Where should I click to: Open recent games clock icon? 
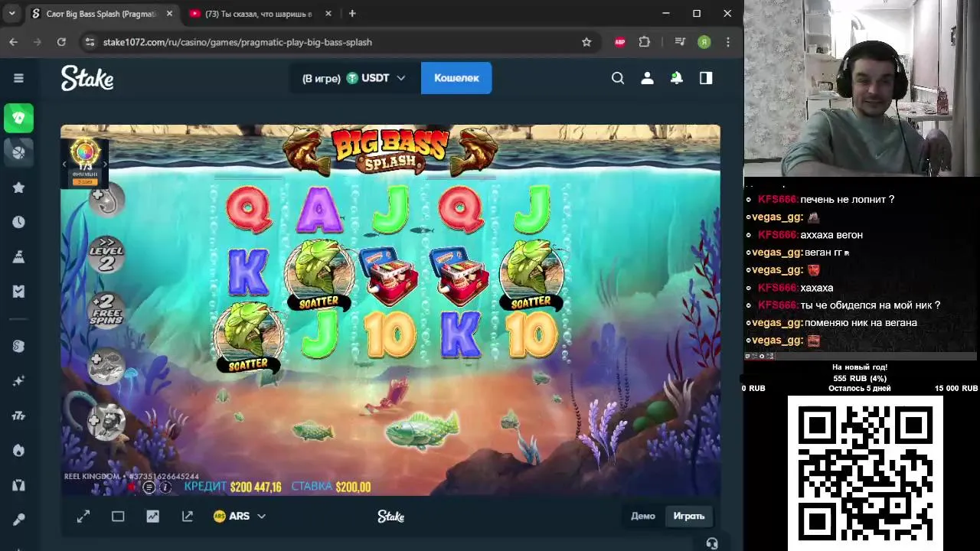pyautogui.click(x=18, y=222)
